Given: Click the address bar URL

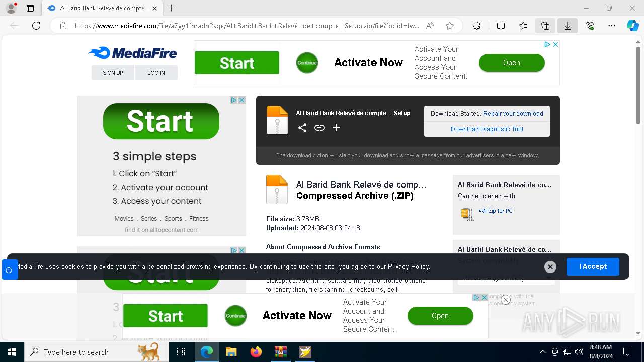Looking at the screenshot, I should (x=247, y=26).
